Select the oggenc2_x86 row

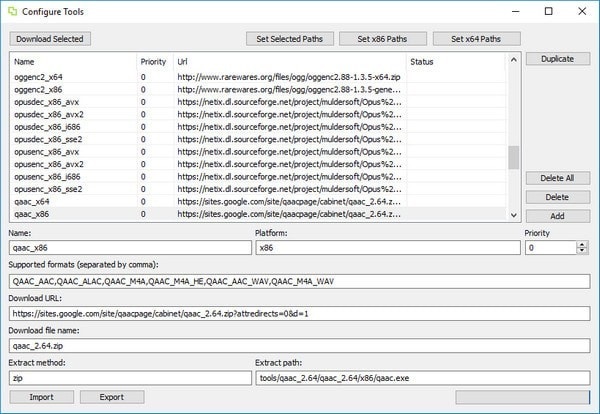point(258,90)
